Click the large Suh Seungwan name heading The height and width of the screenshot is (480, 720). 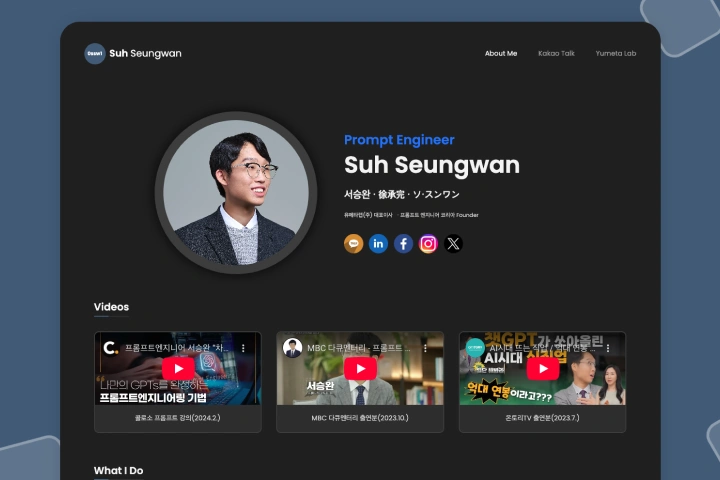point(432,165)
